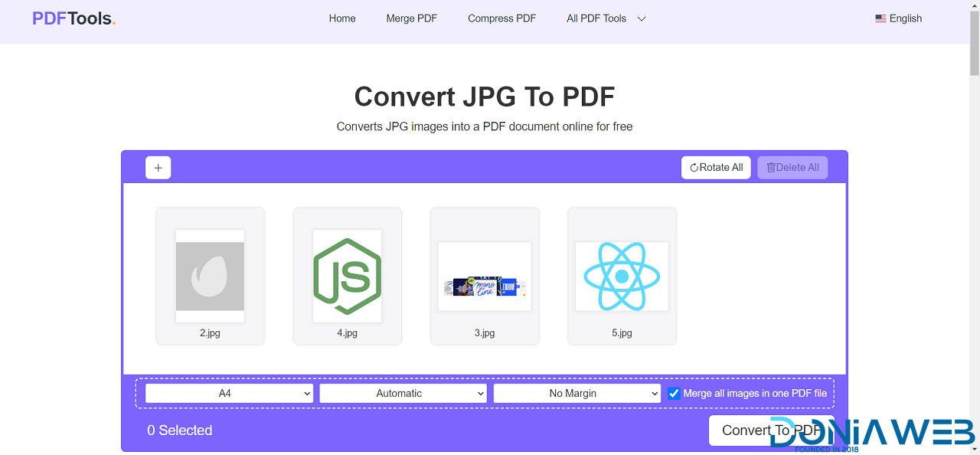Open the Merge PDF page

tap(411, 19)
